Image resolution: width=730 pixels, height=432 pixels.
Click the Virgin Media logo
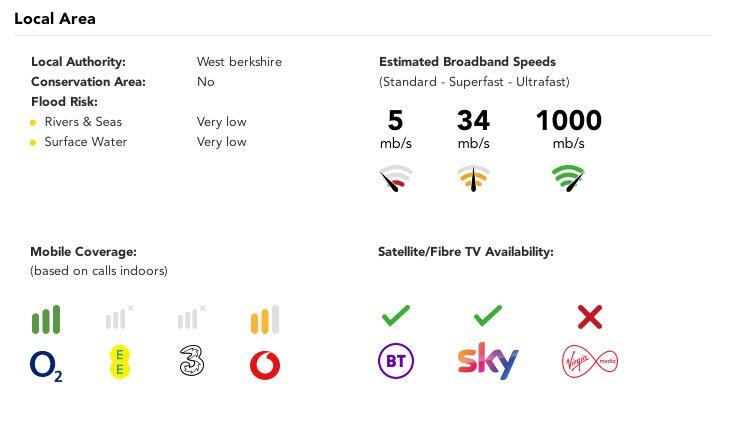590,361
